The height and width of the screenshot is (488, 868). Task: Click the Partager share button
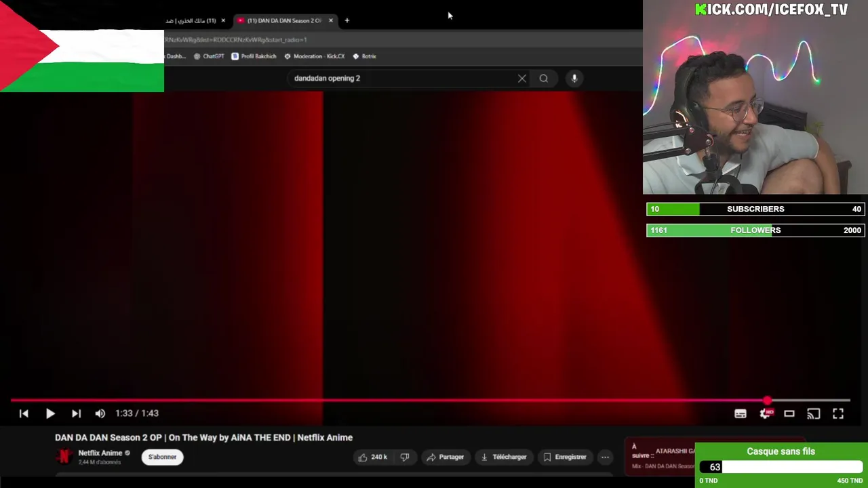[445, 457]
